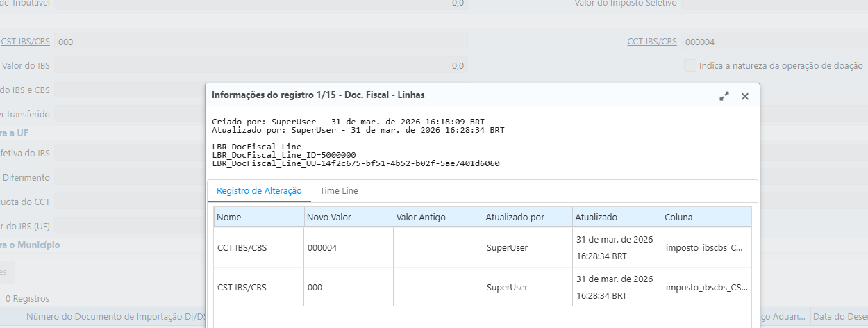This screenshot has width=868, height=328.
Task: Select the change log row with value 000004
Action: click(347, 247)
